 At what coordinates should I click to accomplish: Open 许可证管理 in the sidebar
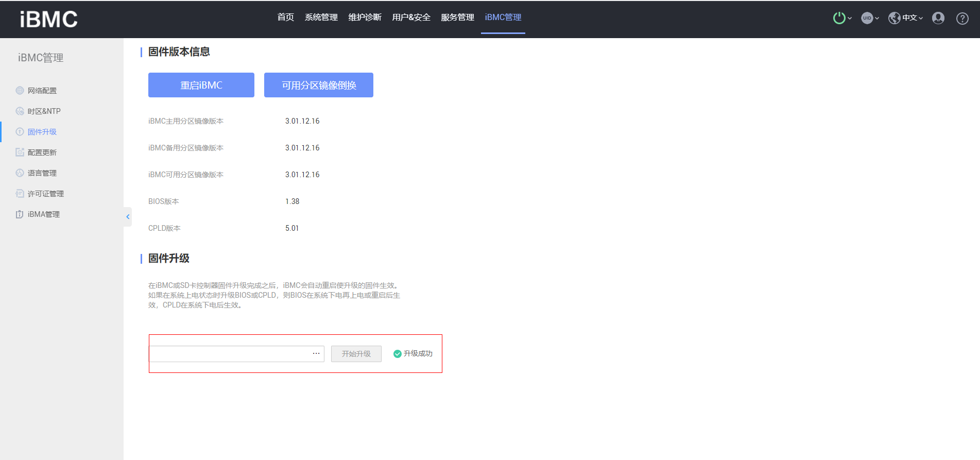pos(46,194)
